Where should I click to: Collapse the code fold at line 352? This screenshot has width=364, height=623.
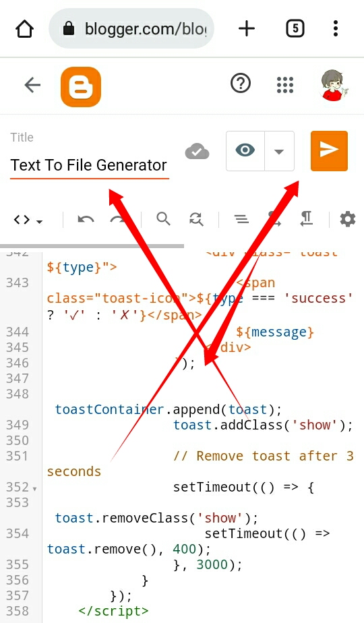coord(34,488)
